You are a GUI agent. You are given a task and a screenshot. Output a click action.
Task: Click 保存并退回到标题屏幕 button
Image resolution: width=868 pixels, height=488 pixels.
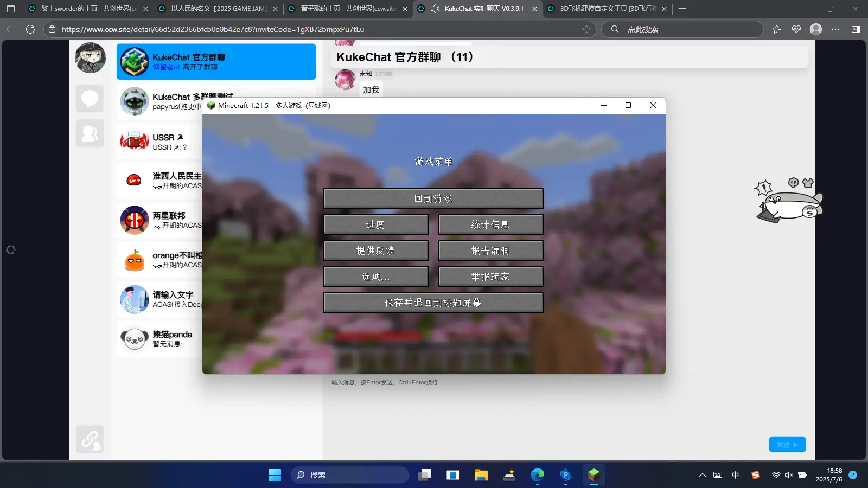tap(433, 303)
